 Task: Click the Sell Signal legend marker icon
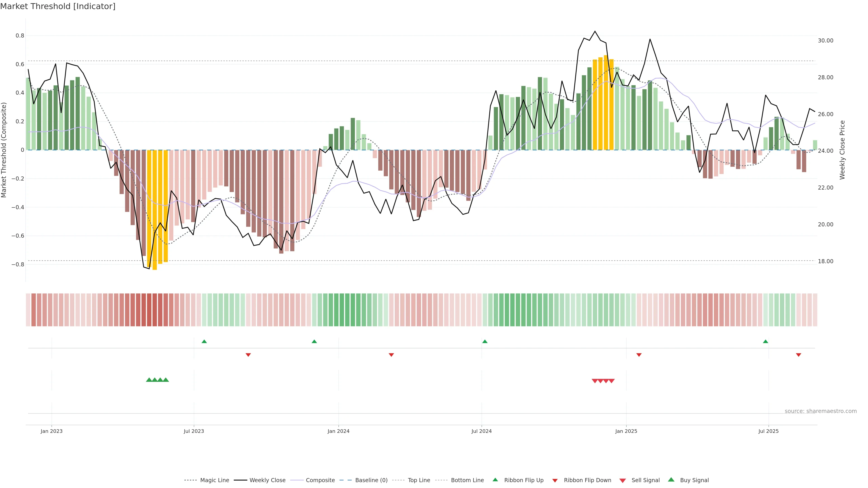[x=622, y=481]
